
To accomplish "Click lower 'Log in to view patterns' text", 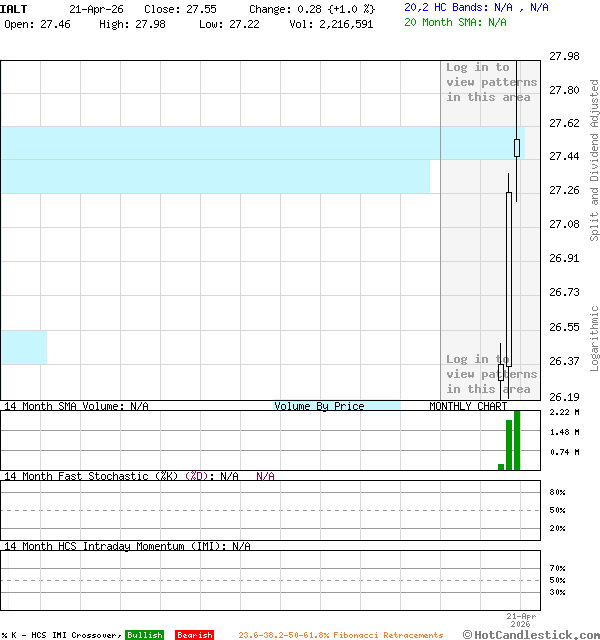I will 491,374.
